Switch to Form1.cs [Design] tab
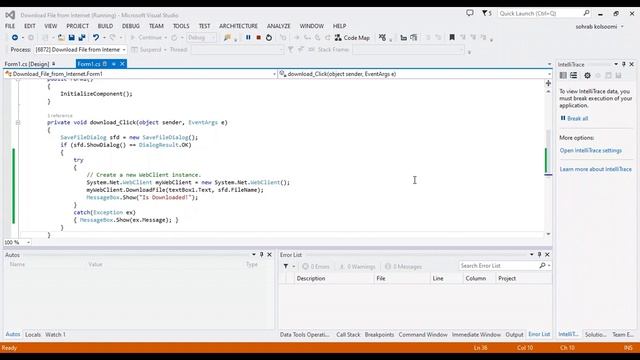 pyautogui.click(x=27, y=64)
